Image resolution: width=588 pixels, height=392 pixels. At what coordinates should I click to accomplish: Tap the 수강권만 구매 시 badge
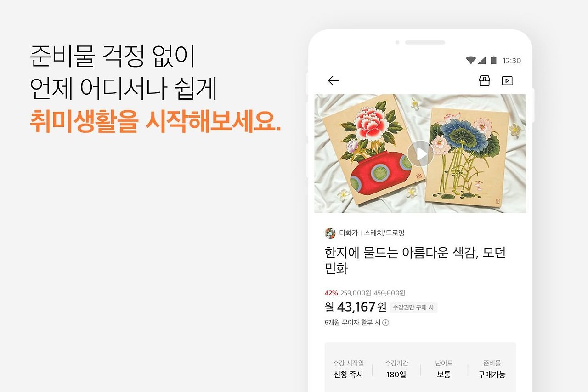[413, 307]
